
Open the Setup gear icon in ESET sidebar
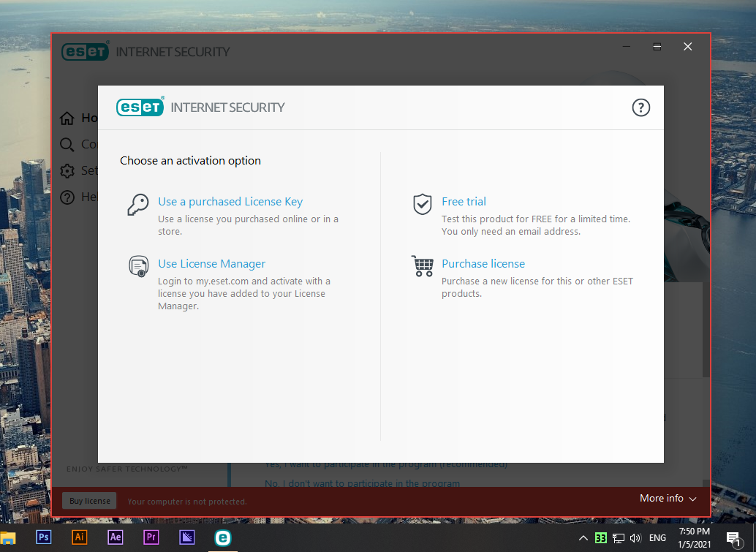point(67,170)
